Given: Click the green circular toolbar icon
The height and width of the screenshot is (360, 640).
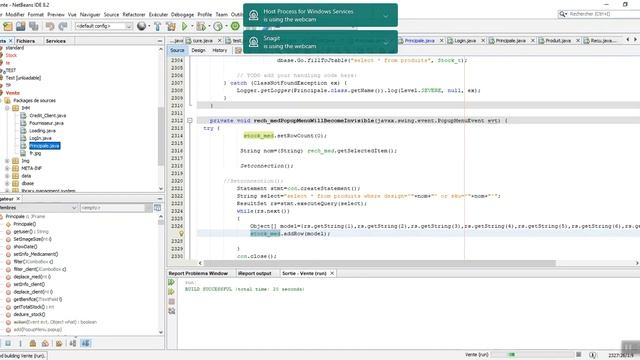Looking at the screenshot, I should (x=235, y=26).
